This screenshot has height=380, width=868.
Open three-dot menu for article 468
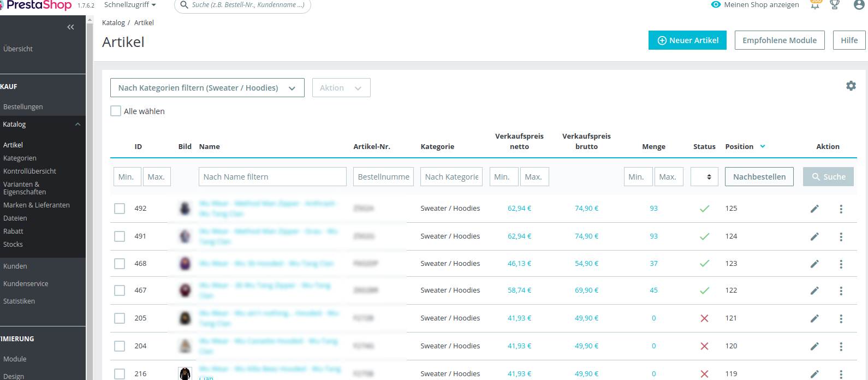[841, 264]
